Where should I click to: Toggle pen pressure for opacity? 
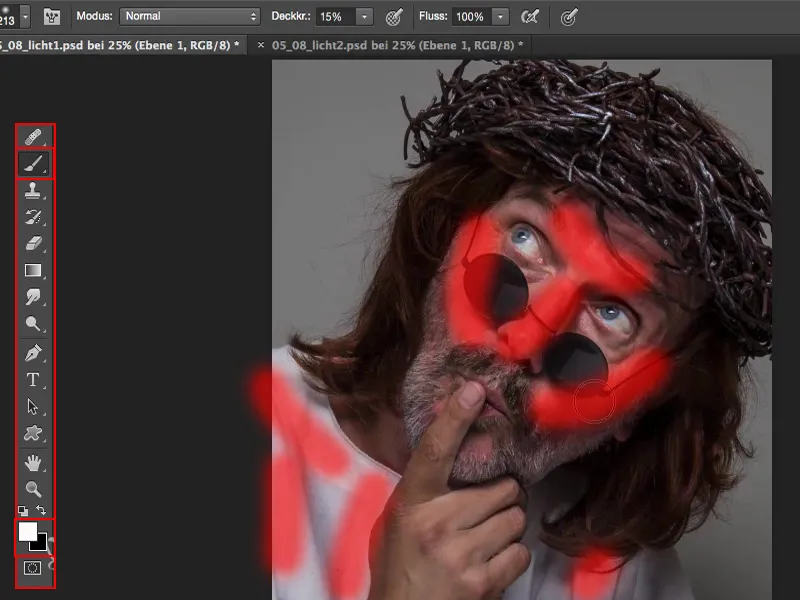tap(394, 17)
